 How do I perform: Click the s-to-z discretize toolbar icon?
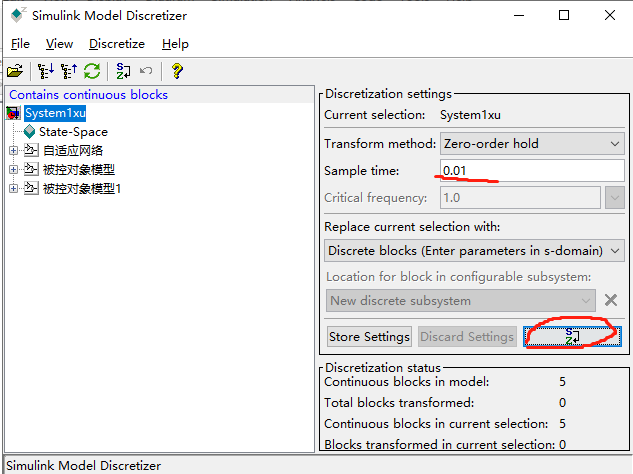click(x=123, y=71)
